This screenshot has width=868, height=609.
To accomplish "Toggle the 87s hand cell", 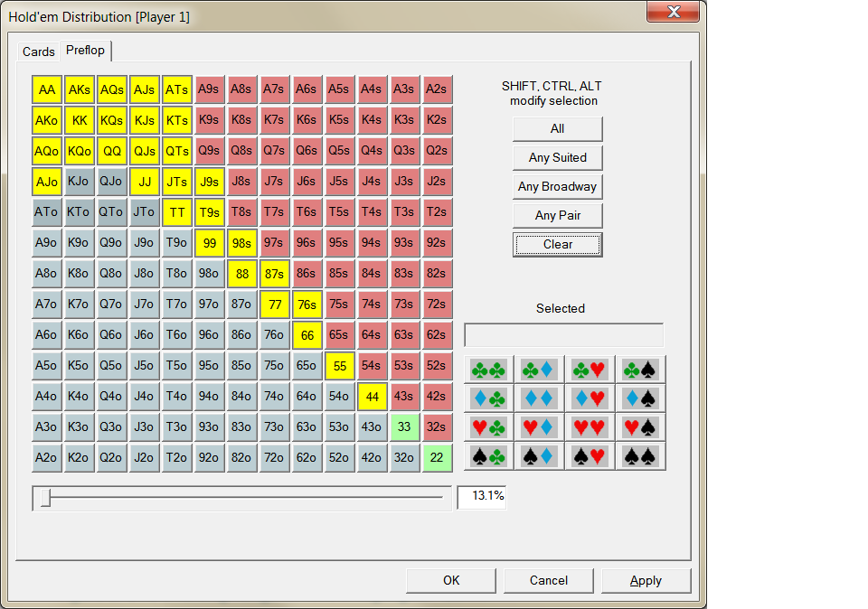I will 274,273.
